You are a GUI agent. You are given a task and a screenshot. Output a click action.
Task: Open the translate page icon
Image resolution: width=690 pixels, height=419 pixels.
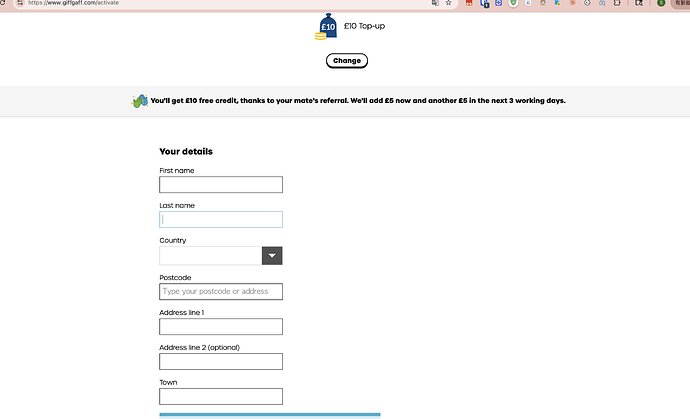(x=435, y=3)
